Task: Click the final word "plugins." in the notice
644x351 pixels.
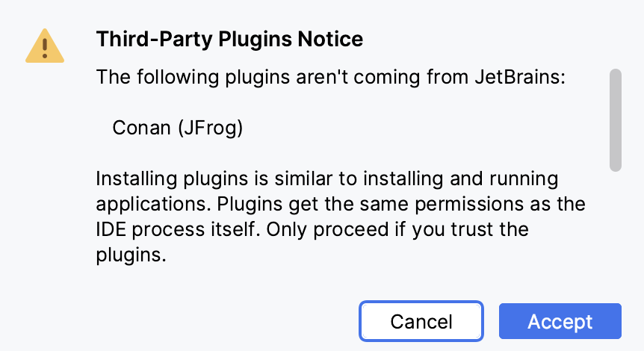Action: click(130, 255)
